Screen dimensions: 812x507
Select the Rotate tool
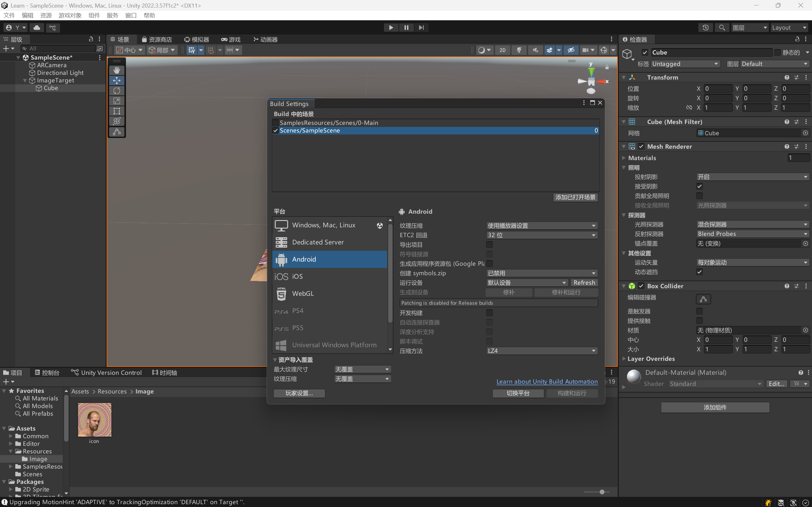pyautogui.click(x=116, y=91)
